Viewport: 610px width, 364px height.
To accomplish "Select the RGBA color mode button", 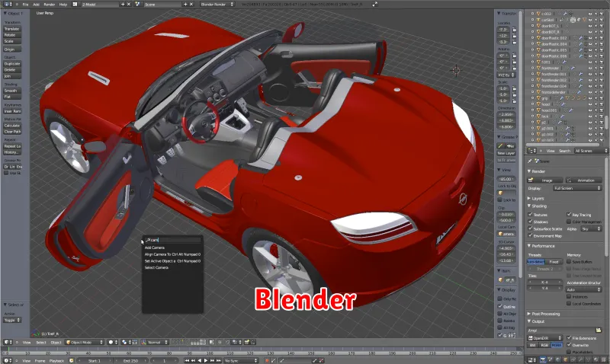I will tap(557, 345).
